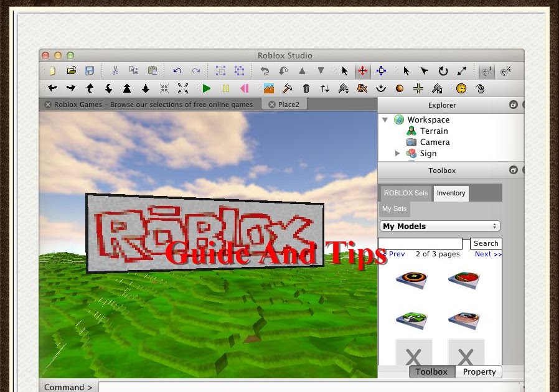Pan camera right with right arrow icon
The image size is (559, 392).
tap(71, 88)
